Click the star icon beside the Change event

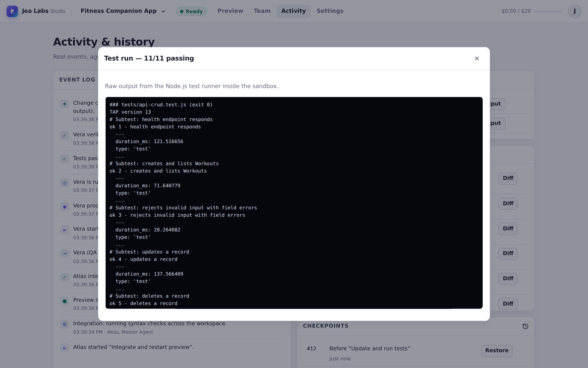click(65, 104)
